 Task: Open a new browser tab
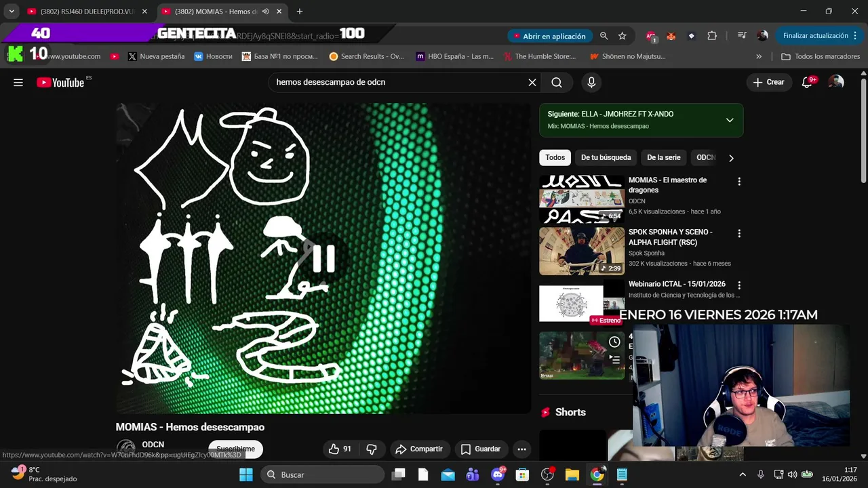(x=300, y=12)
